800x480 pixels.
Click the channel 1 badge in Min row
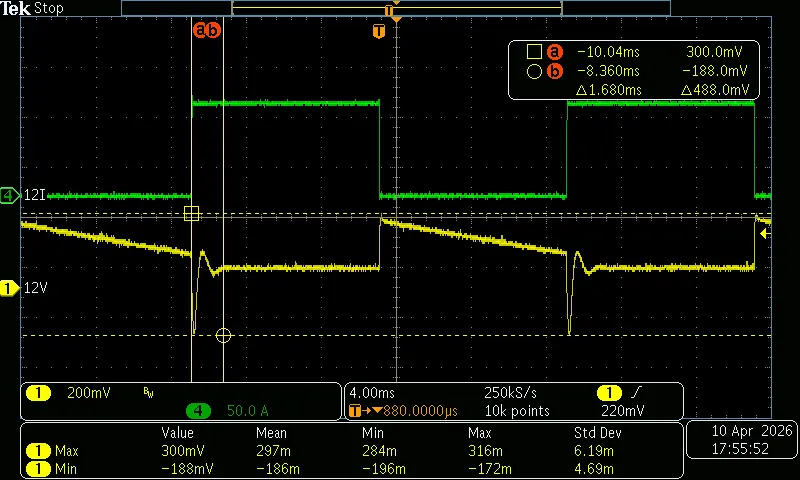tap(38, 468)
